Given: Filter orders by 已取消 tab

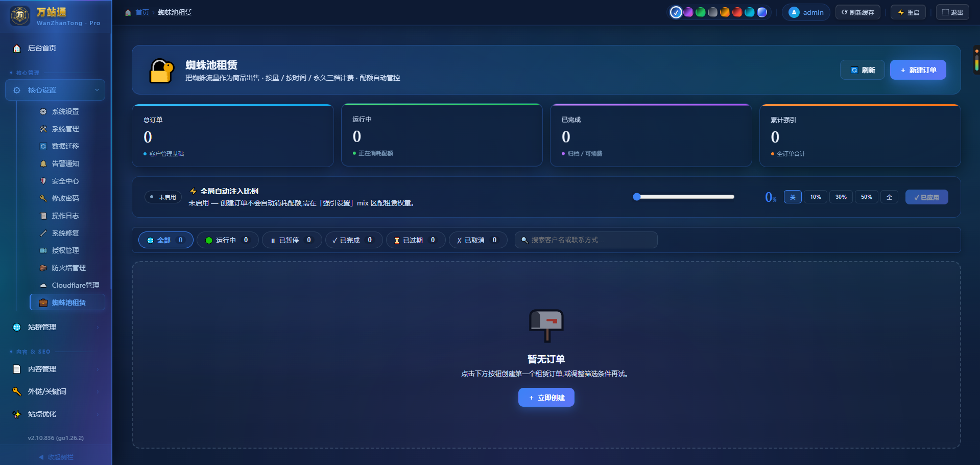Looking at the screenshot, I should (x=477, y=240).
